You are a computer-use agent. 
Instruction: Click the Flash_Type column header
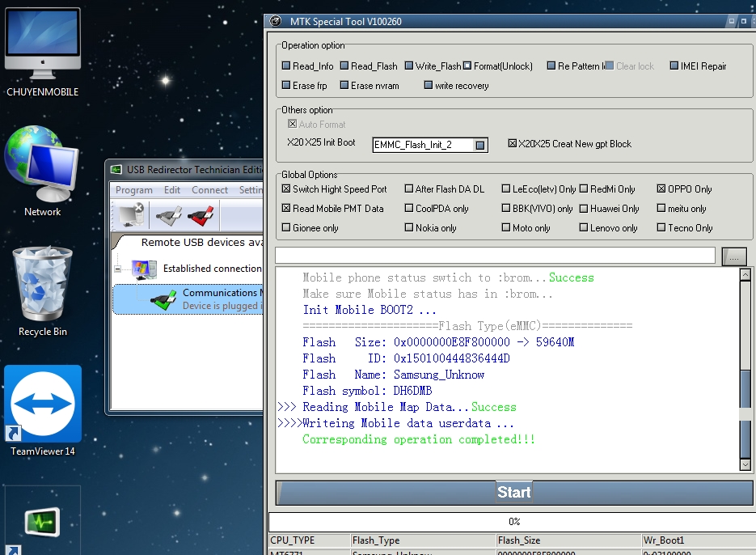coord(424,540)
